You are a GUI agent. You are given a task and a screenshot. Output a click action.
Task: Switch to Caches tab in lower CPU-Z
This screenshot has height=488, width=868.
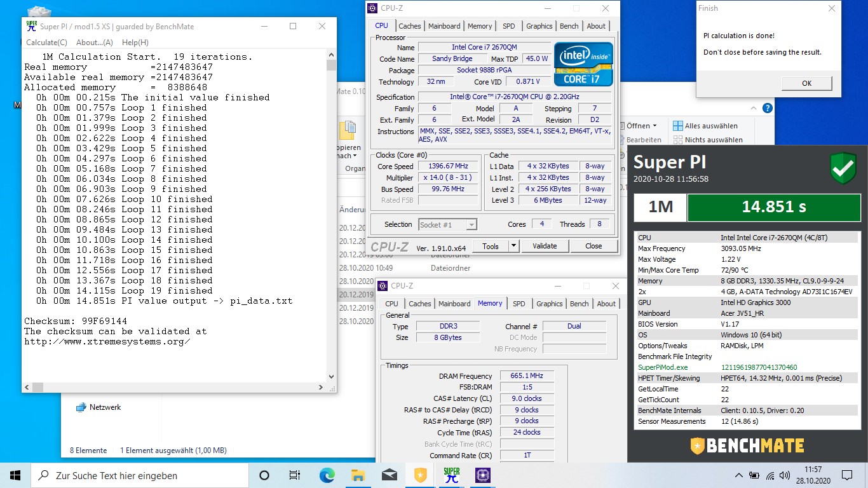pyautogui.click(x=420, y=304)
